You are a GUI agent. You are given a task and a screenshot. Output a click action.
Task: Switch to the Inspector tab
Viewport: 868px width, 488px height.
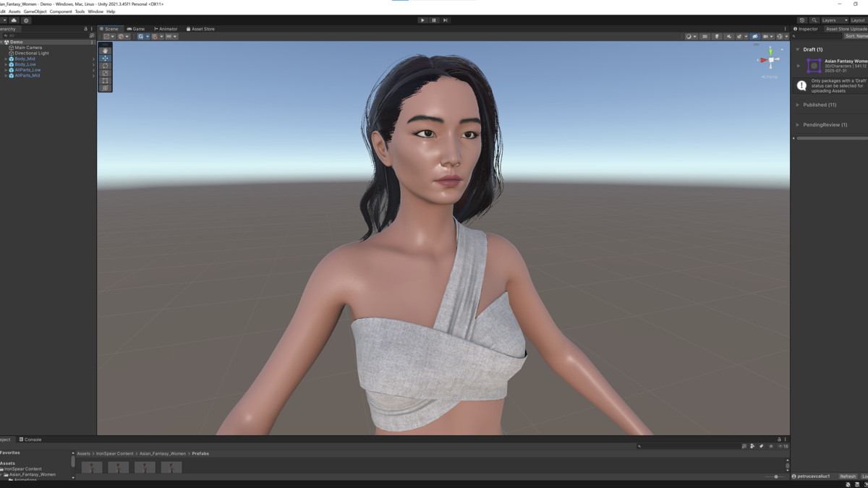tap(806, 29)
